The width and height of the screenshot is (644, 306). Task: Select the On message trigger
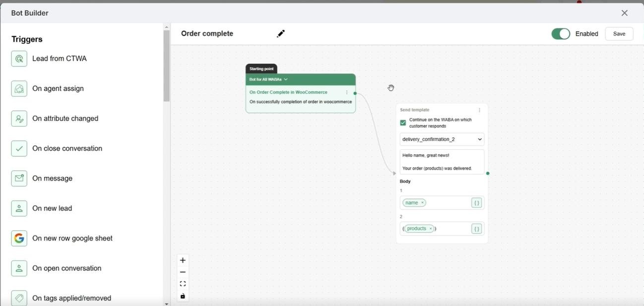[x=52, y=179]
